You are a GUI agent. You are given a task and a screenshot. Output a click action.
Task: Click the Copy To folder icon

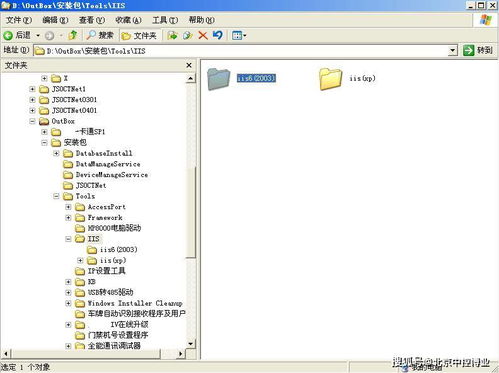[x=188, y=35]
